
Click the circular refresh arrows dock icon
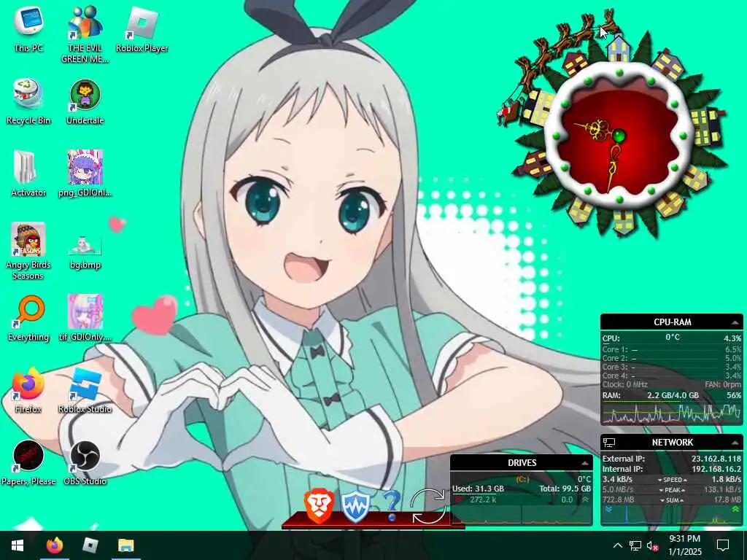pyautogui.click(x=428, y=506)
